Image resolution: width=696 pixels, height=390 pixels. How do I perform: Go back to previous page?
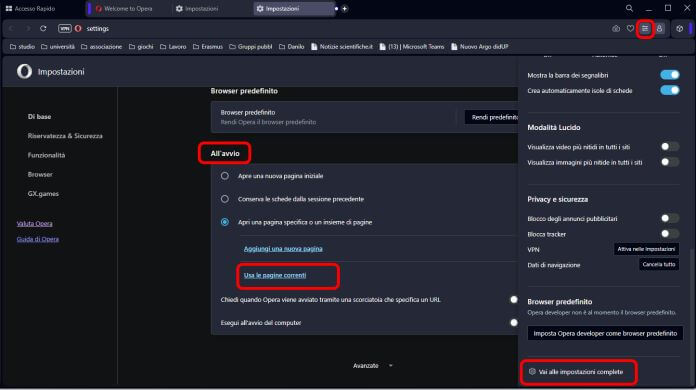click(11, 28)
